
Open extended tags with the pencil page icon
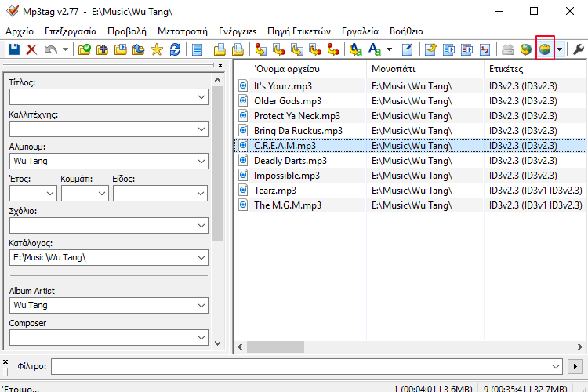[408, 49]
